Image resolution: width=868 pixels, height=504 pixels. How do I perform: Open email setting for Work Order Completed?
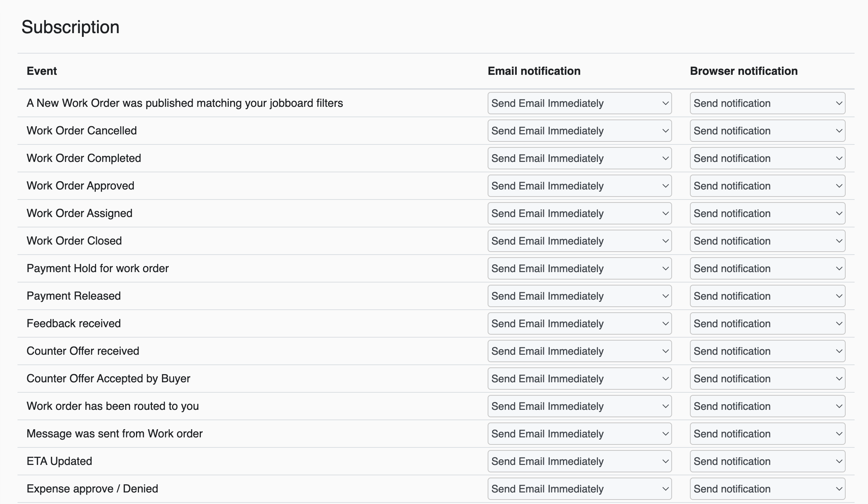click(579, 158)
